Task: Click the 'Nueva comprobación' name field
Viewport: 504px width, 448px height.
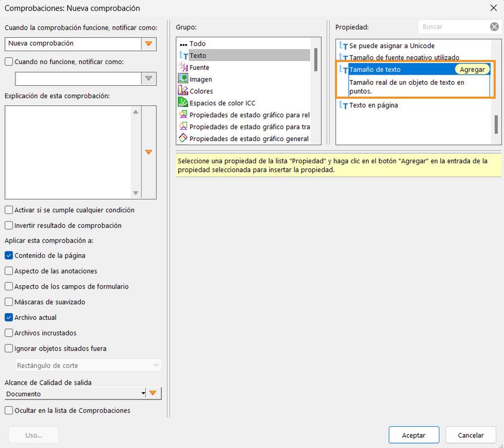Action: [x=73, y=43]
